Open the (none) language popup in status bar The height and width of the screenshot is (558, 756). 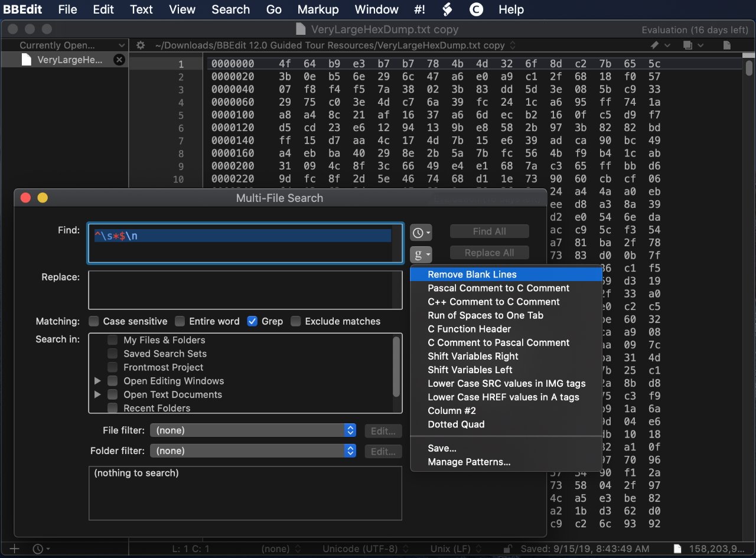pyautogui.click(x=281, y=549)
